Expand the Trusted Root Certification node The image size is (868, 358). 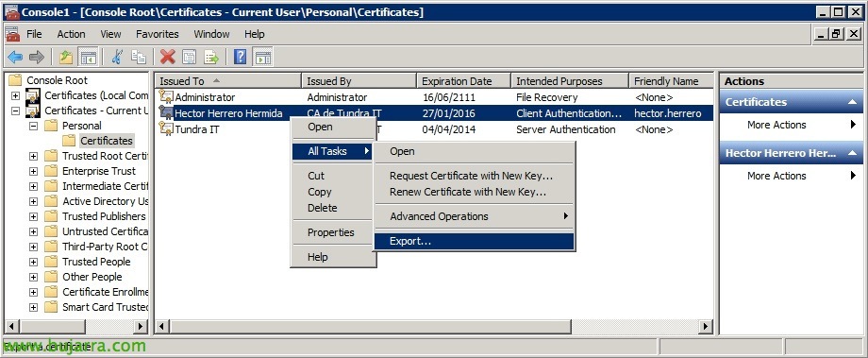click(33, 156)
